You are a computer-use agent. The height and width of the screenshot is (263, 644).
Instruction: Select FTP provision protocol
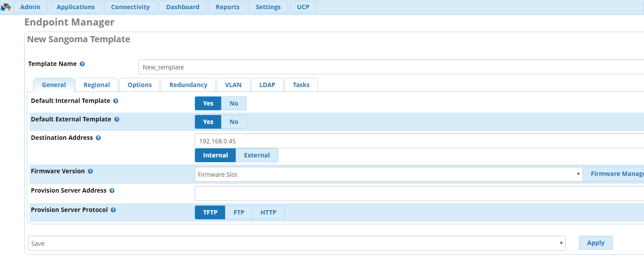(239, 212)
